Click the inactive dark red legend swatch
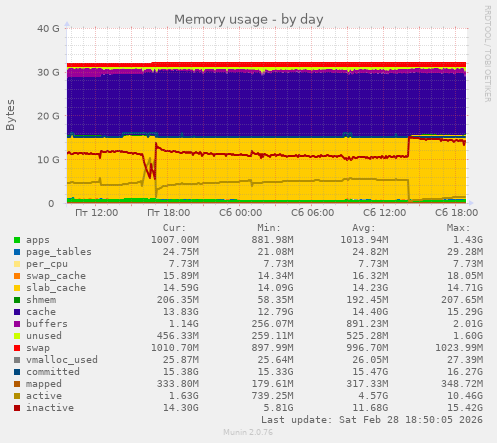This screenshot has height=443, width=497. (x=17, y=408)
